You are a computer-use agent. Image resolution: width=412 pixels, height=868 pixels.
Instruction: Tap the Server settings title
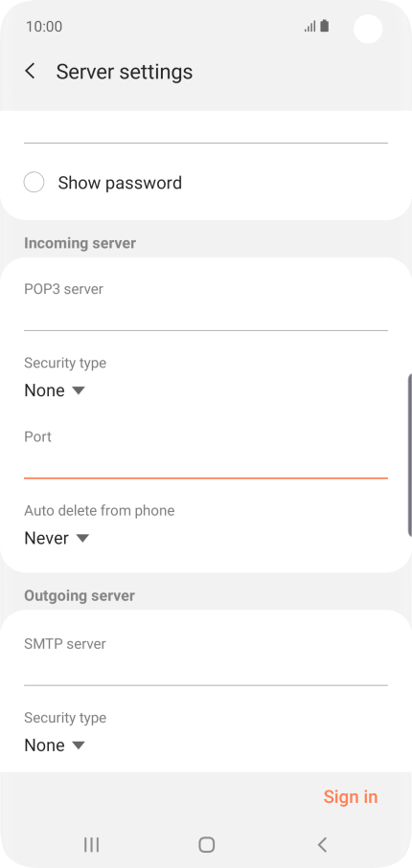125,72
